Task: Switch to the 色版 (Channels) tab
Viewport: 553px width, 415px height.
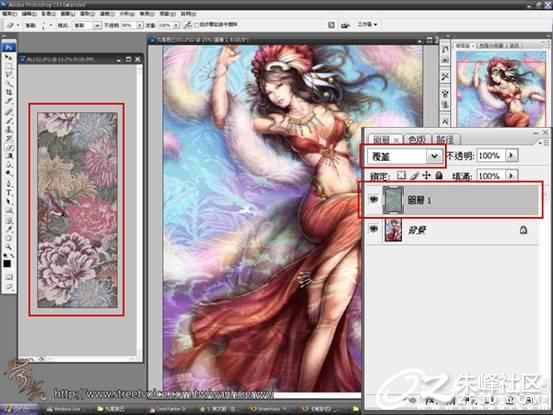Action: (416, 140)
